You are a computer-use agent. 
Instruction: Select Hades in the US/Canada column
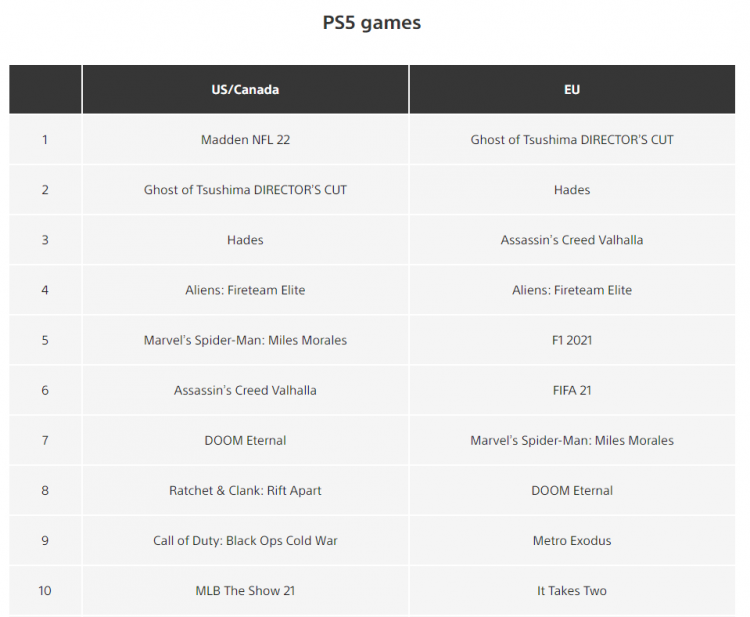(245, 240)
